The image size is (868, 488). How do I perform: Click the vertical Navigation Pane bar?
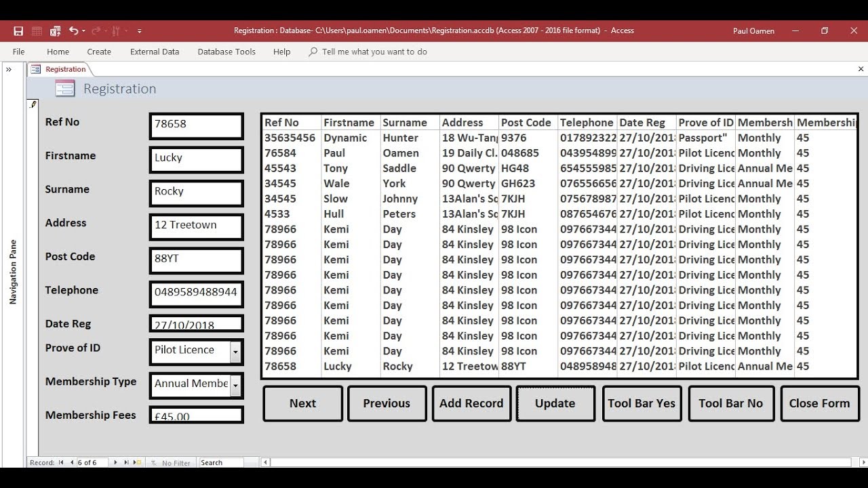click(13, 271)
